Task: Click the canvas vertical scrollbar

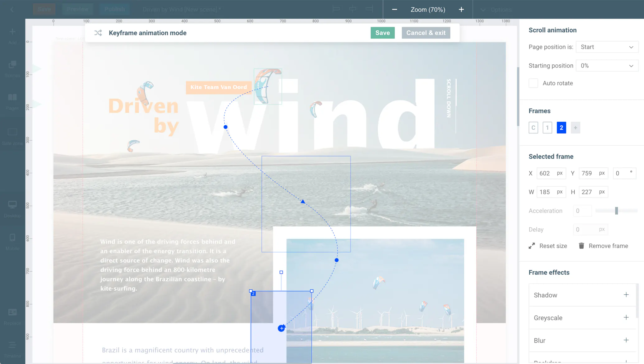Action: pos(518,96)
